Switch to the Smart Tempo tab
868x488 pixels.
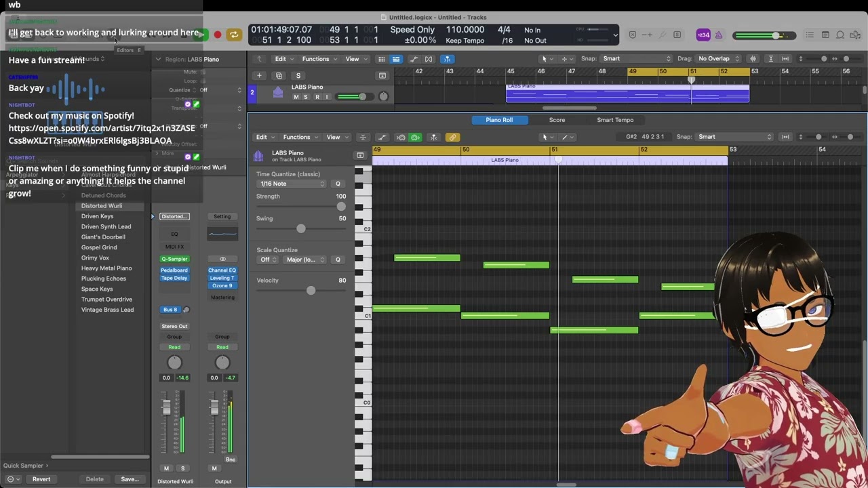pos(615,120)
